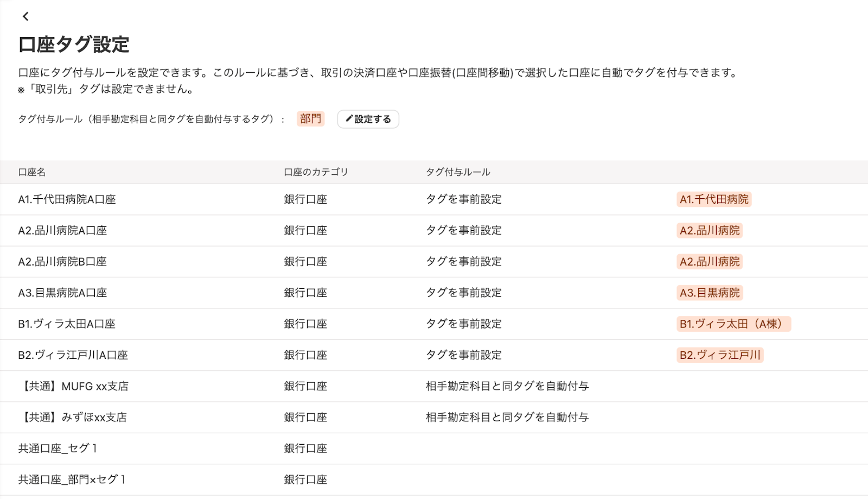Click the 口座のカテゴリ column header

pyautogui.click(x=316, y=172)
